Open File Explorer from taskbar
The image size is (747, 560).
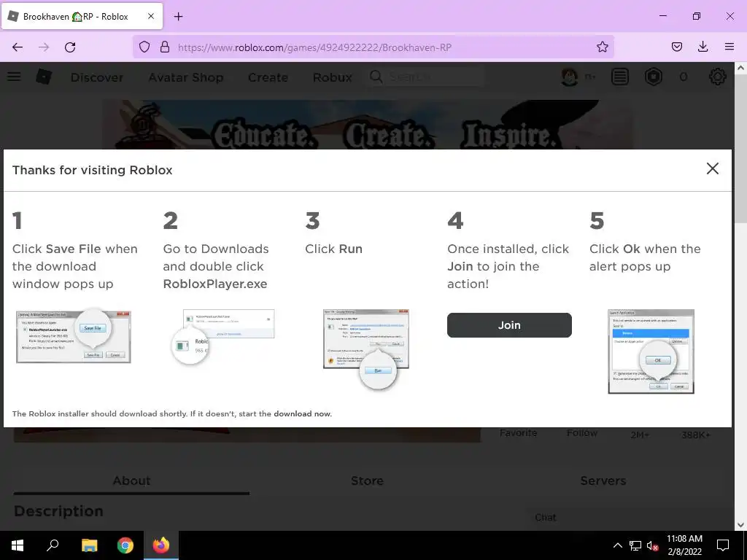(89, 545)
